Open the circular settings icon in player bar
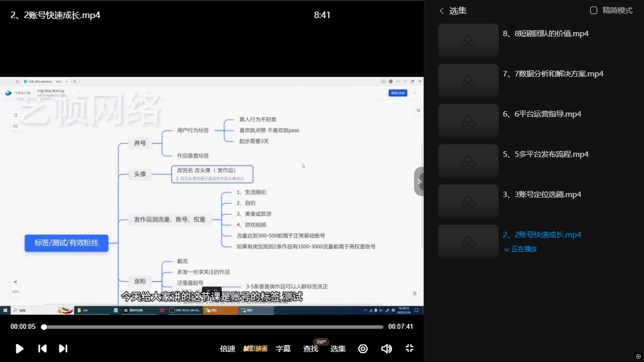 point(363,348)
